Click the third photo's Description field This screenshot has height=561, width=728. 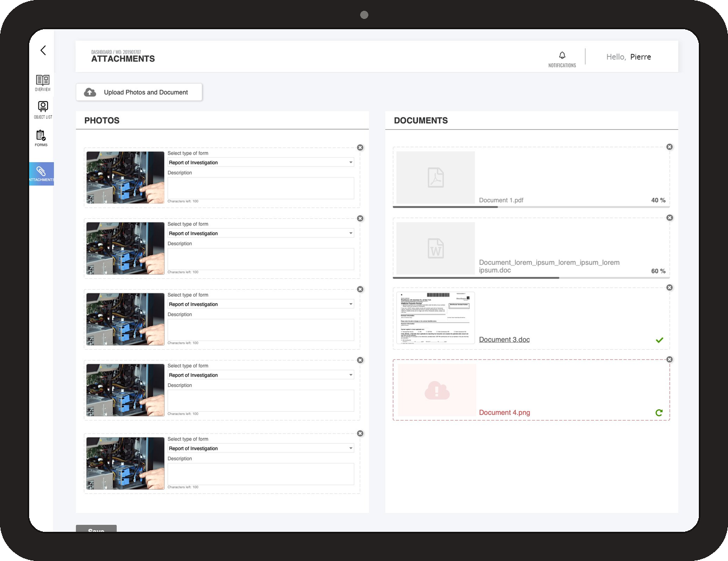click(x=261, y=330)
